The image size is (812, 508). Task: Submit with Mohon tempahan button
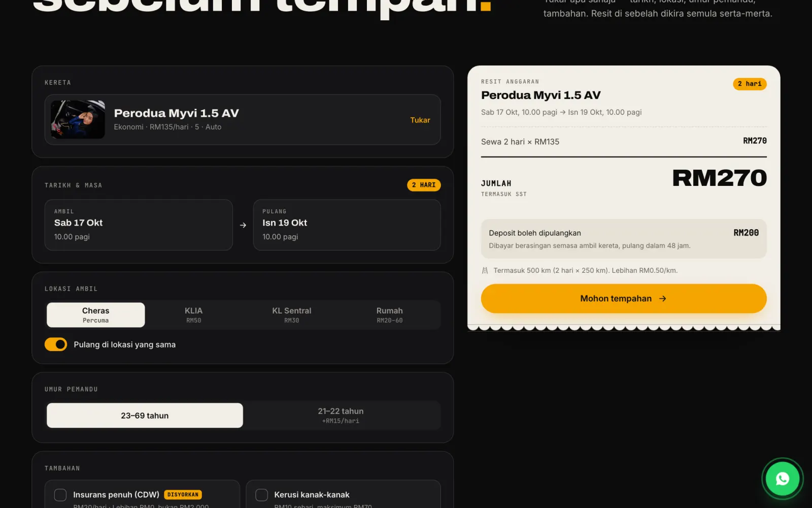point(624,299)
